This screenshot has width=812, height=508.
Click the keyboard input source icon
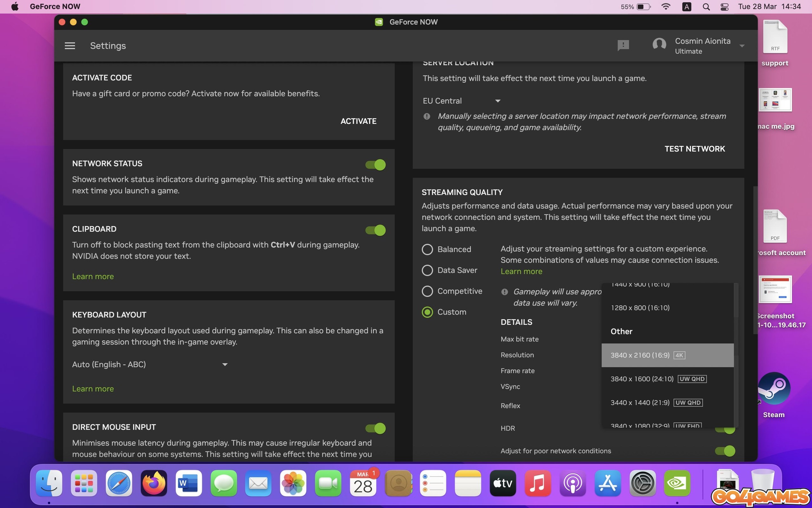(x=686, y=7)
